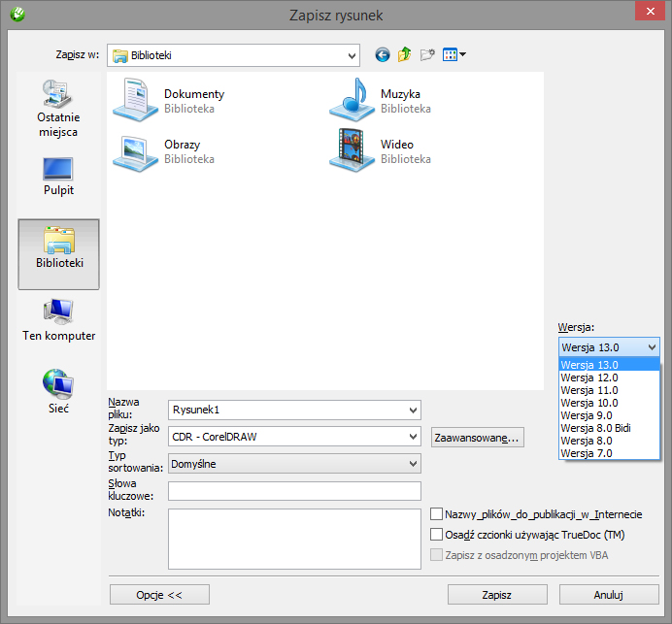This screenshot has width=672, height=624.
Task: Open the View menu icon
Action: coord(454,55)
